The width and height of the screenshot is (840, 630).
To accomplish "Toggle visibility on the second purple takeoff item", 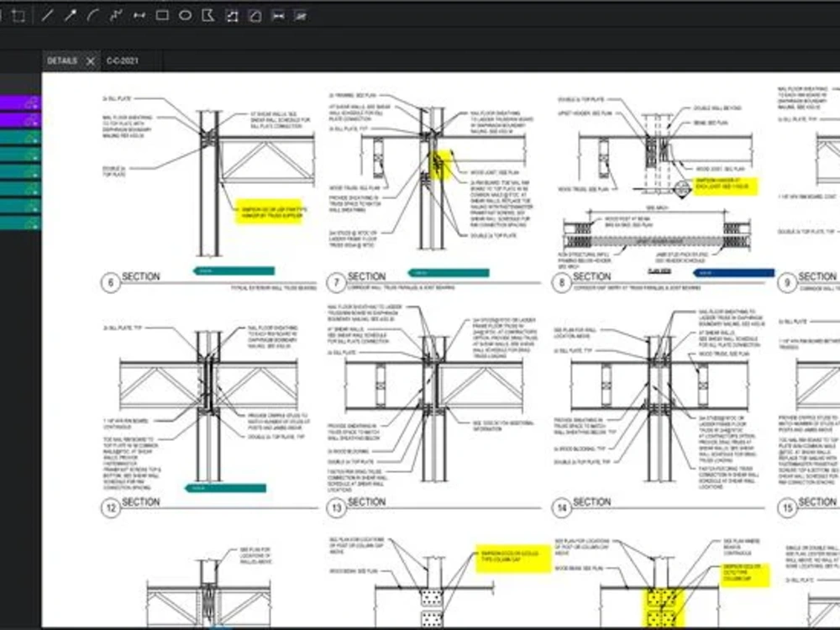I will pyautogui.click(x=31, y=118).
